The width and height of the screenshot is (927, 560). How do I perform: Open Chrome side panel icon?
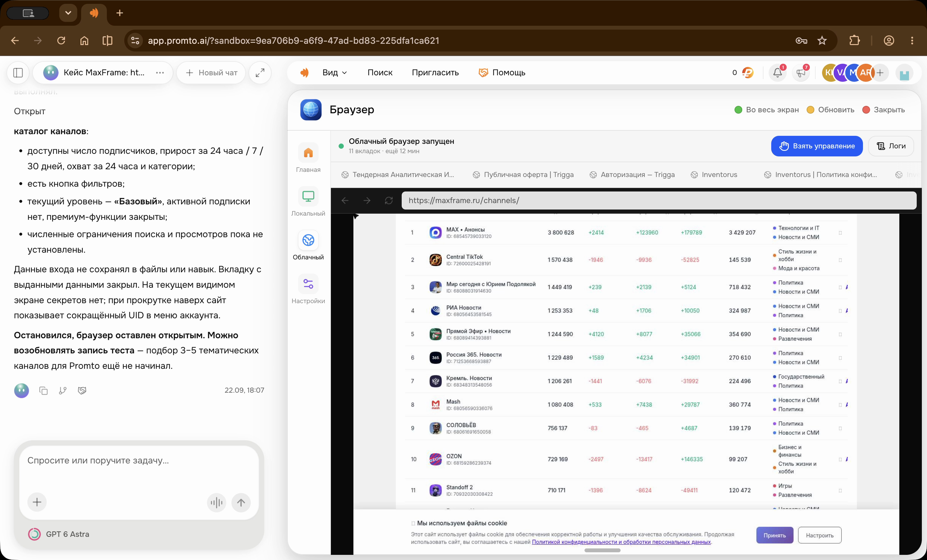(108, 41)
